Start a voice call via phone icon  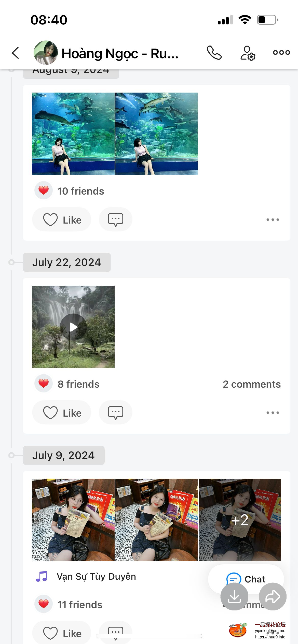coord(214,53)
